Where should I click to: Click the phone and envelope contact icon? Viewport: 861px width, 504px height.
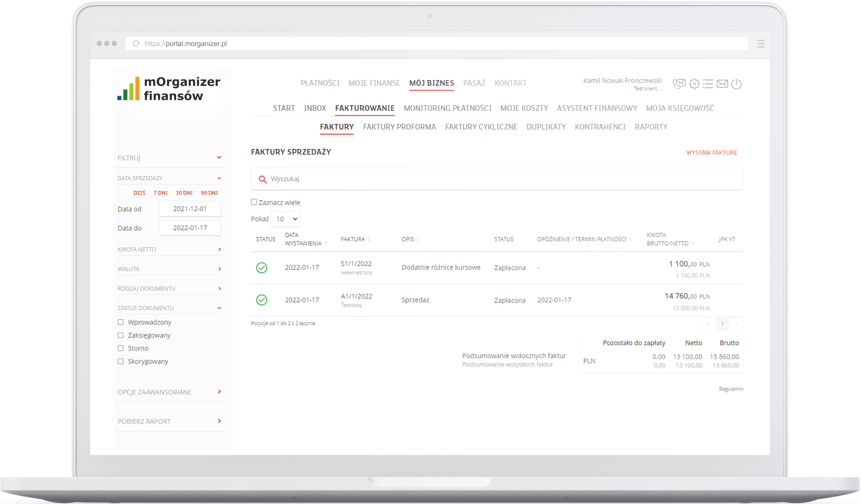tap(679, 84)
